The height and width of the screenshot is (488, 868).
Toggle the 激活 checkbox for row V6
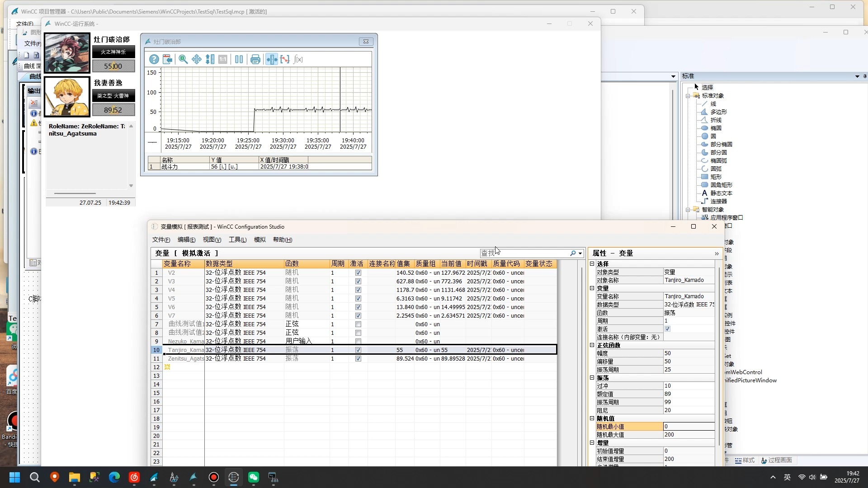click(358, 307)
